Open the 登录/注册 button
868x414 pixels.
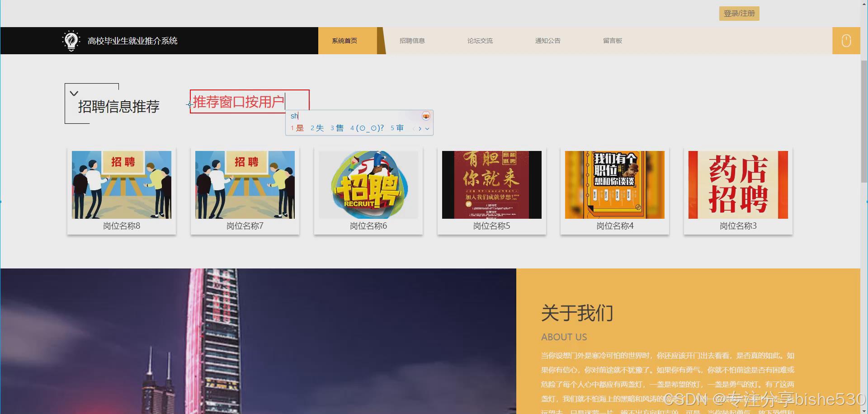point(739,13)
